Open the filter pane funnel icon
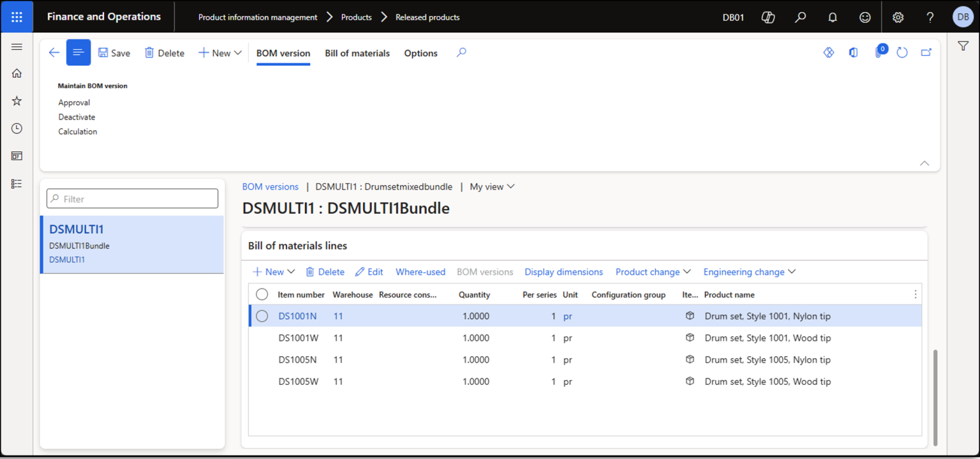 [x=963, y=46]
